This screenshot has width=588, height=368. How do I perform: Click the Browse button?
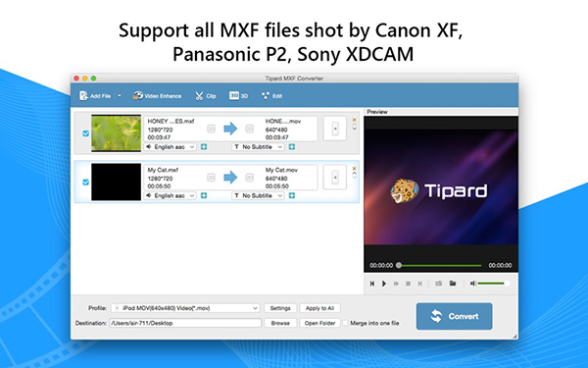280,323
